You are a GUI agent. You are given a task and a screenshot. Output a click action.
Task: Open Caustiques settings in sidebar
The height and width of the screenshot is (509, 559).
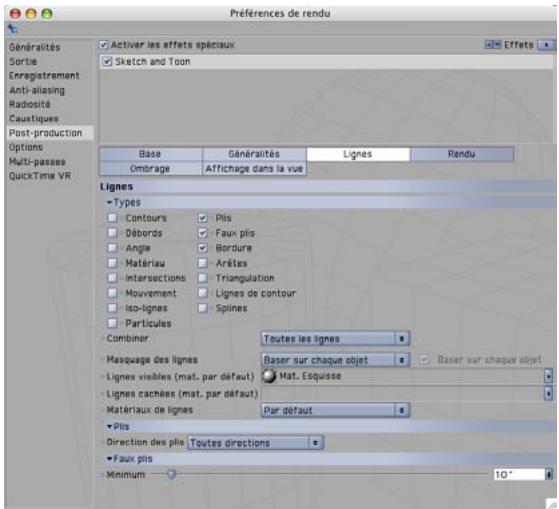click(34, 118)
